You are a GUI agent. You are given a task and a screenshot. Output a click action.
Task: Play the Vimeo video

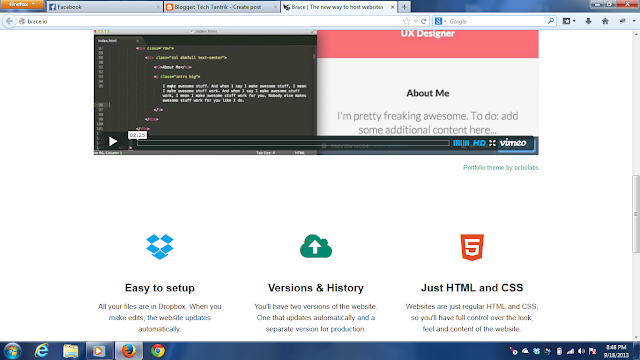[113, 142]
